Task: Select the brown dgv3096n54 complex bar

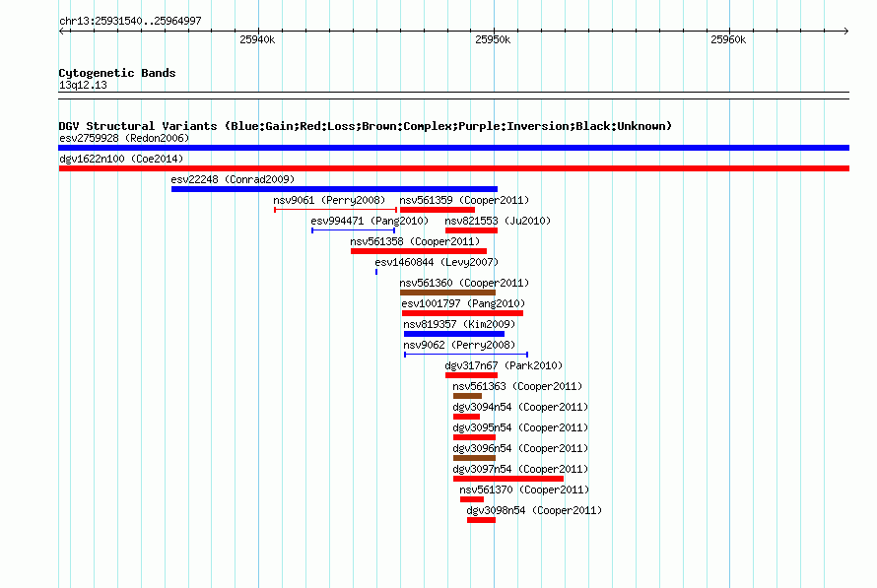Action: click(474, 458)
